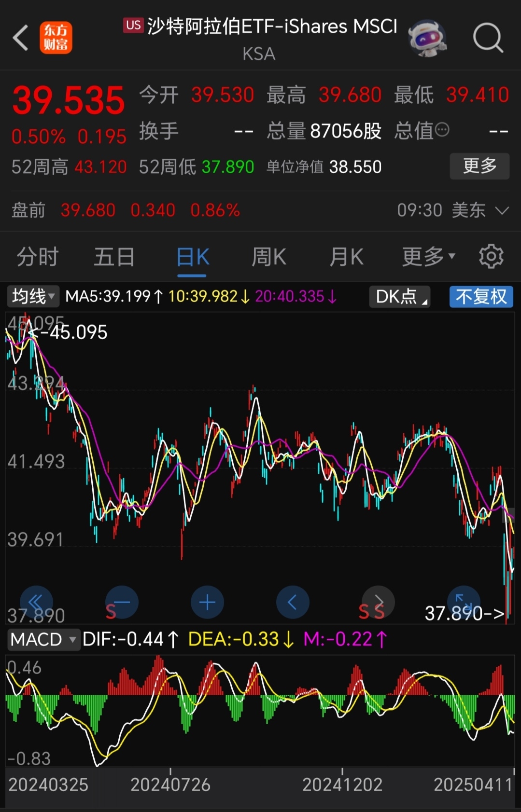
Task: Open the DK点 dropdown
Action: coord(399,296)
